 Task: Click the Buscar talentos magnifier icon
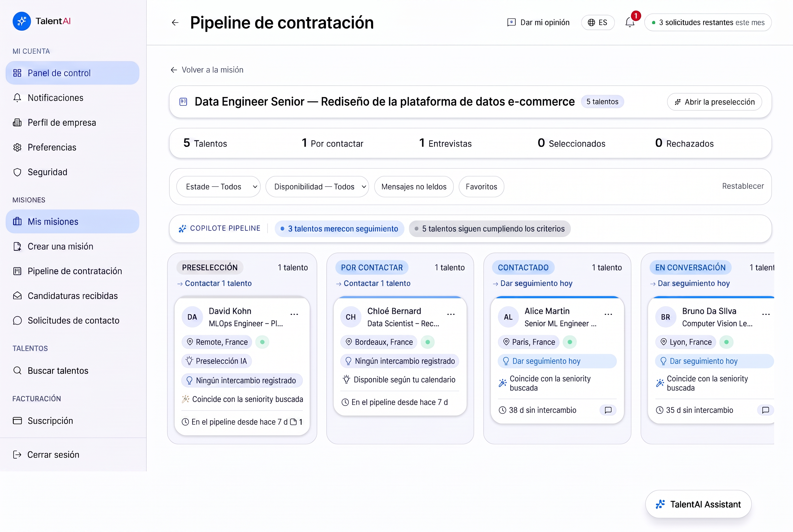click(17, 370)
